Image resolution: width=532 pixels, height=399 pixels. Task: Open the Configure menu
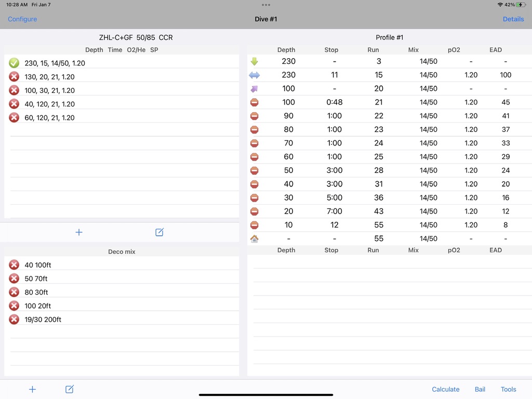[x=22, y=19]
